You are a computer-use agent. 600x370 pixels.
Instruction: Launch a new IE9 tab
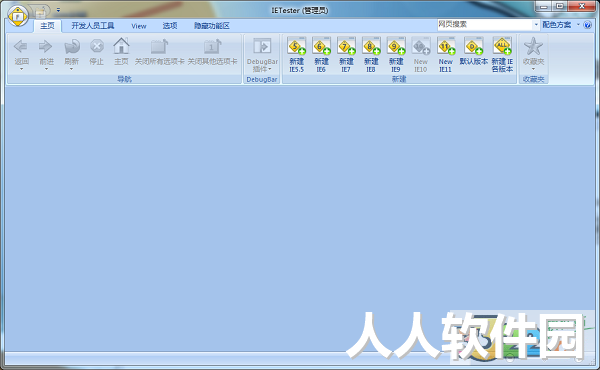pos(396,55)
